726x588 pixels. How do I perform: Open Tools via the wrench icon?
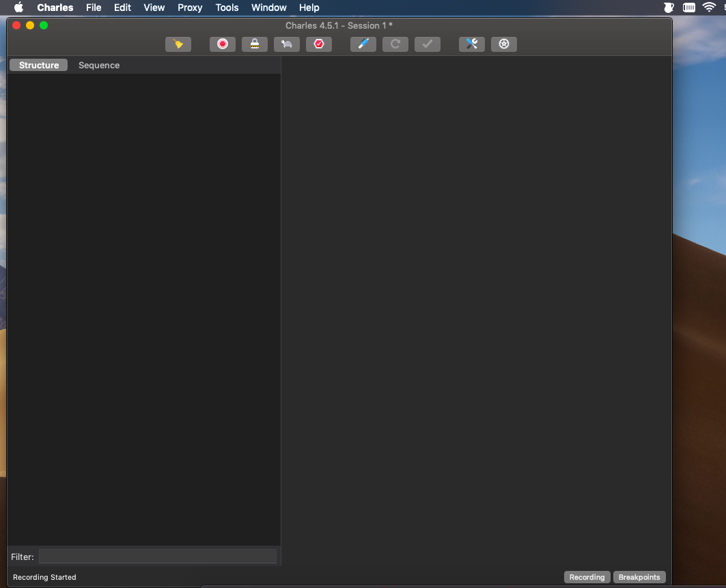pos(472,44)
